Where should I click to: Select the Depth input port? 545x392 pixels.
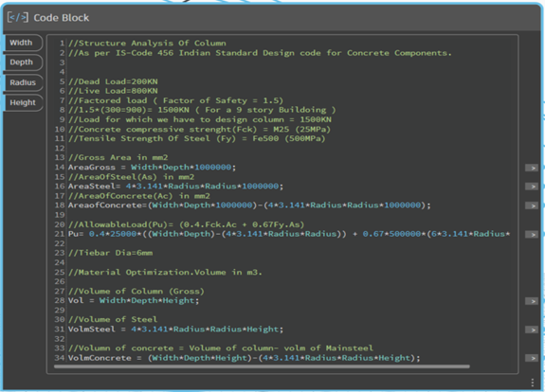[x=23, y=62]
